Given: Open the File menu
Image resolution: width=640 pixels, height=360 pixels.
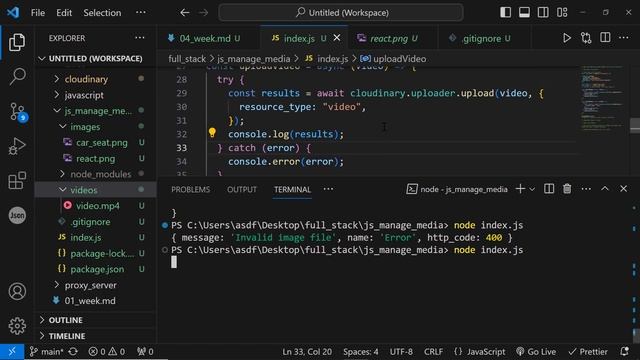Looking at the screenshot, I should (38, 13).
